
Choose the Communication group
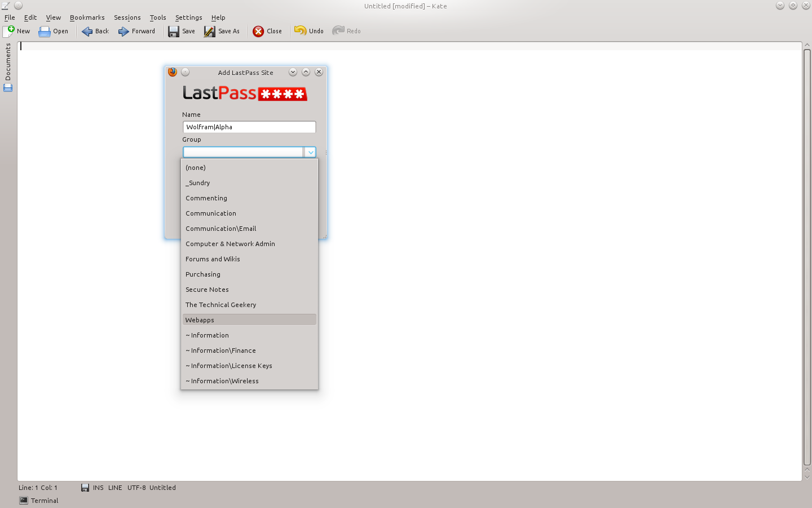click(249, 213)
